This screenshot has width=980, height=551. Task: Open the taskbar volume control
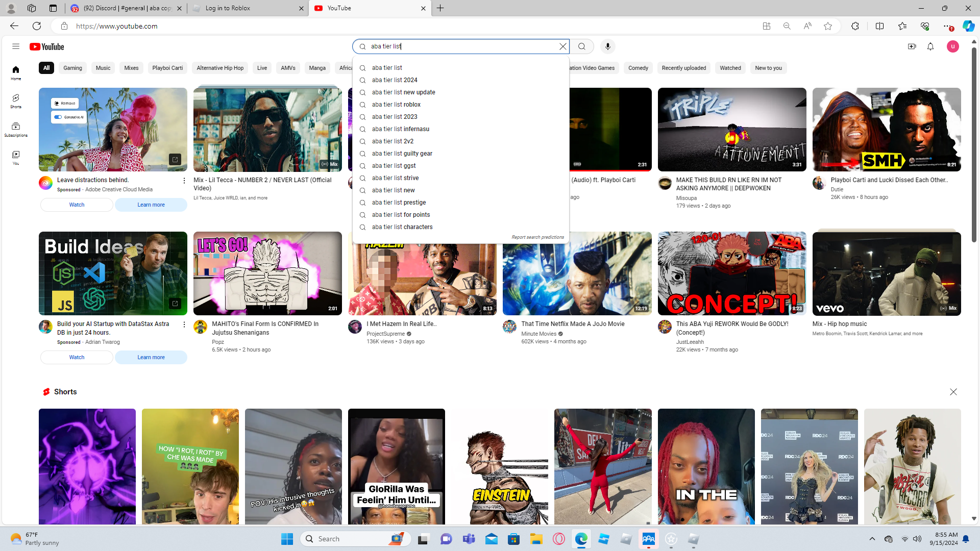point(917,539)
